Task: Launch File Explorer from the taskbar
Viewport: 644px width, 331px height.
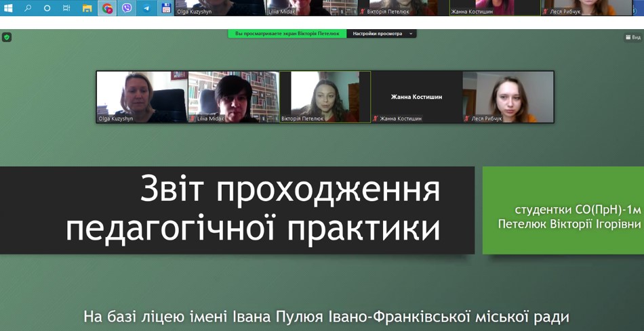Action: click(87, 8)
